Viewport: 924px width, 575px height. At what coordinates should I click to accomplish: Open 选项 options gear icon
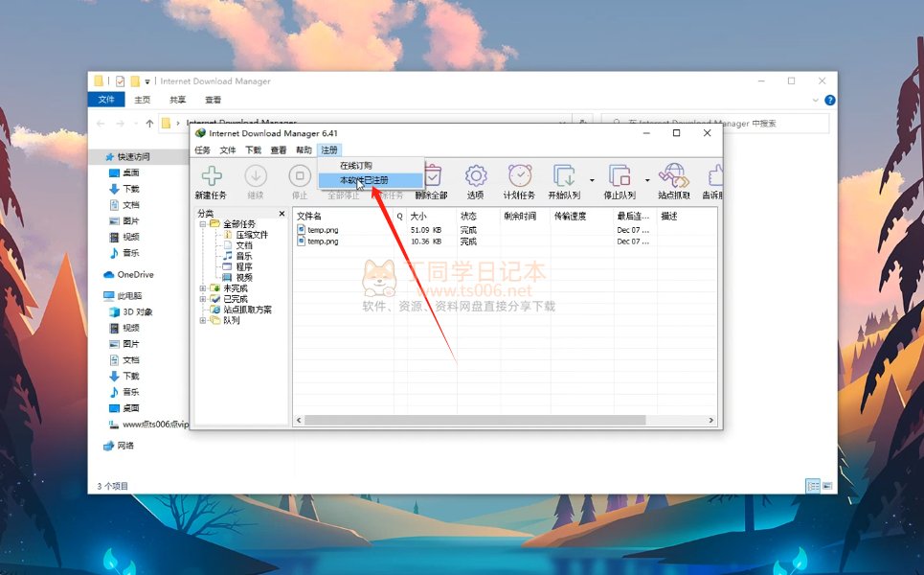476,175
